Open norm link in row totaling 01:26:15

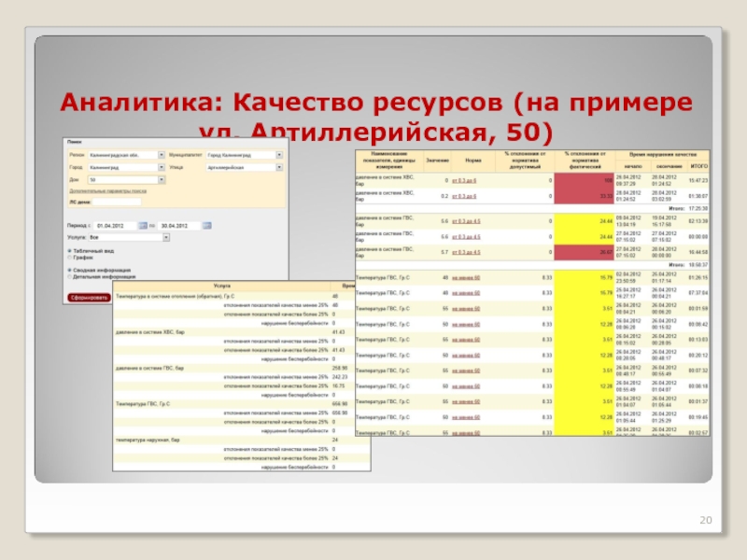pos(466,277)
